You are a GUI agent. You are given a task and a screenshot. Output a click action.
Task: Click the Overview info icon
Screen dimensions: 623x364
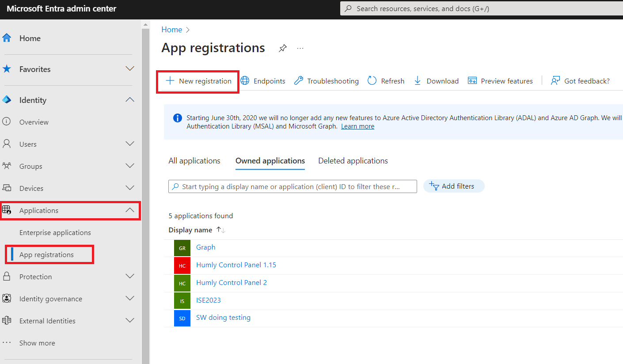click(x=7, y=121)
